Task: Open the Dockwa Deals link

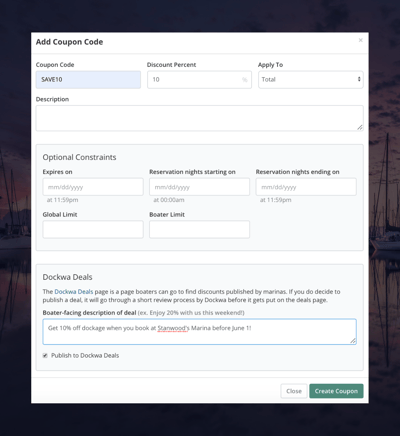Action: (x=74, y=292)
